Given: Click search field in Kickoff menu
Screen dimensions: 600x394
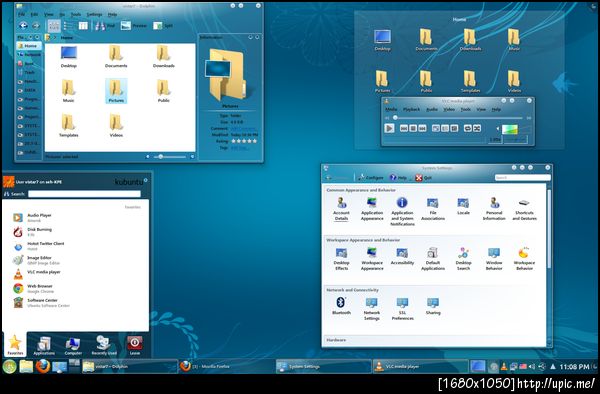Looking at the screenshot, I should 84,194.
